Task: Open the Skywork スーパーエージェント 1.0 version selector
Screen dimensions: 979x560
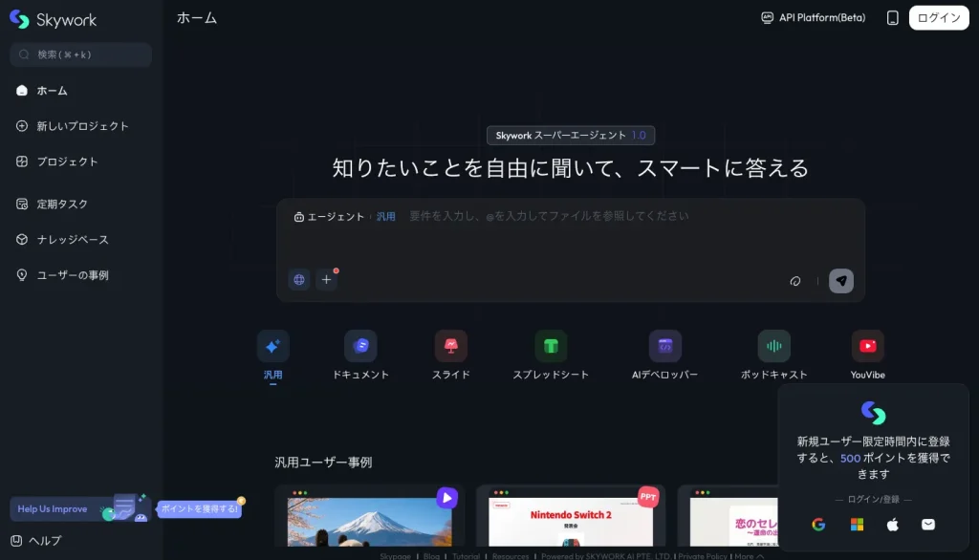Action: tap(571, 136)
